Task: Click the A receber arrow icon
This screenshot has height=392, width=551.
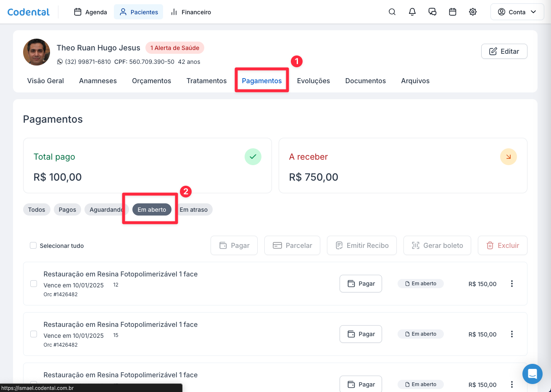Action: (508, 157)
